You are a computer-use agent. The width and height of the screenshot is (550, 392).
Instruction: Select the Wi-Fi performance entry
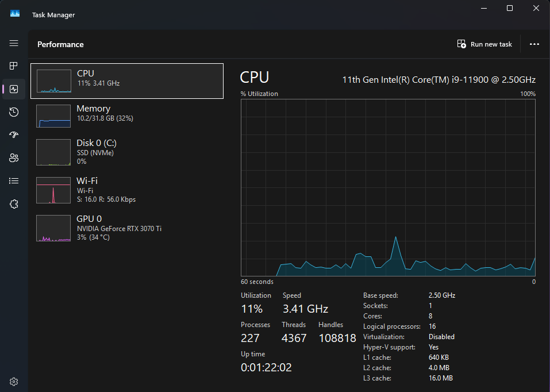[x=127, y=190]
